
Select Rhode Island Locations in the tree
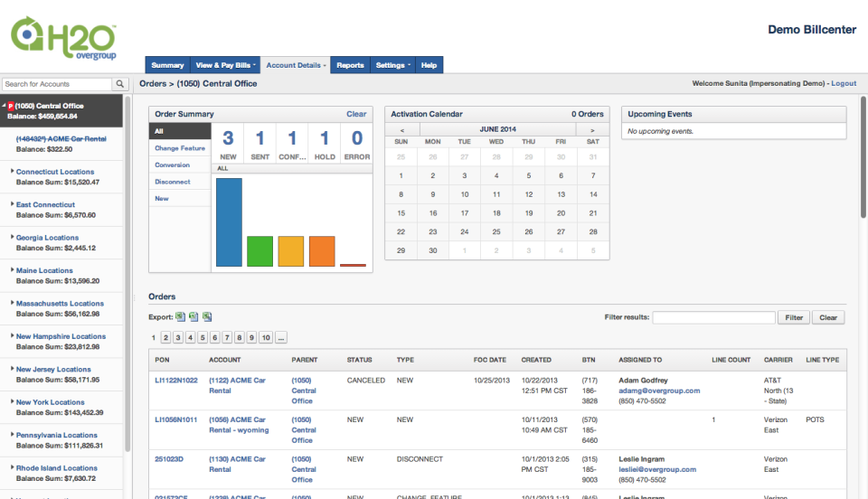click(x=56, y=468)
